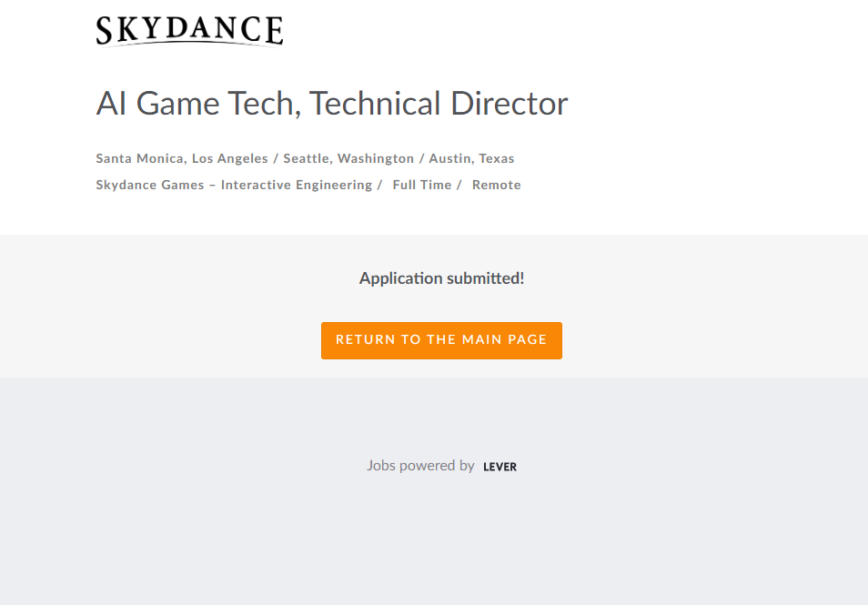Image resolution: width=868 pixels, height=605 pixels.
Task: Click the slash after 'Los Angeles'
Action: [276, 158]
